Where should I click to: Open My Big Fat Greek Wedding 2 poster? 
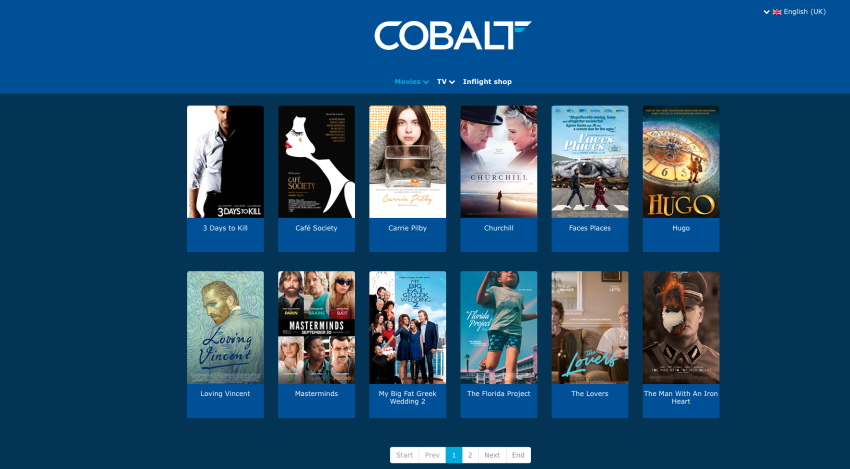pos(408,328)
